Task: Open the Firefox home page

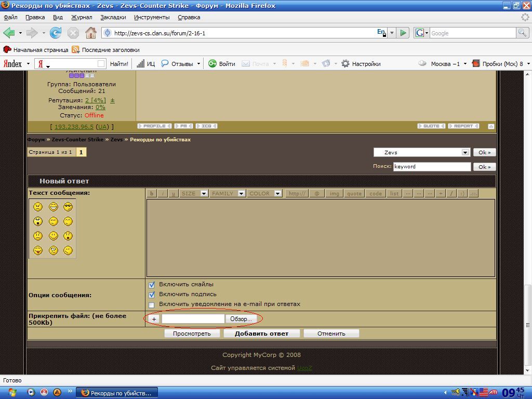Action: (x=90, y=33)
